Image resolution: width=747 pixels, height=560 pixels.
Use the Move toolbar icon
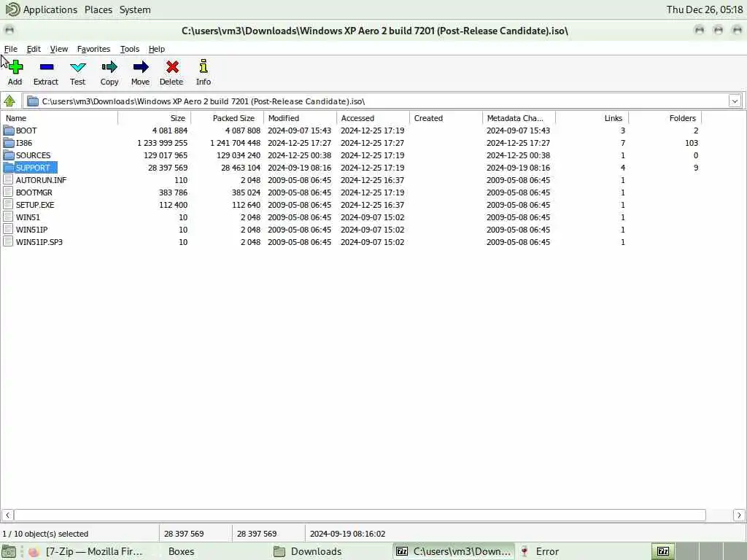pos(141,66)
